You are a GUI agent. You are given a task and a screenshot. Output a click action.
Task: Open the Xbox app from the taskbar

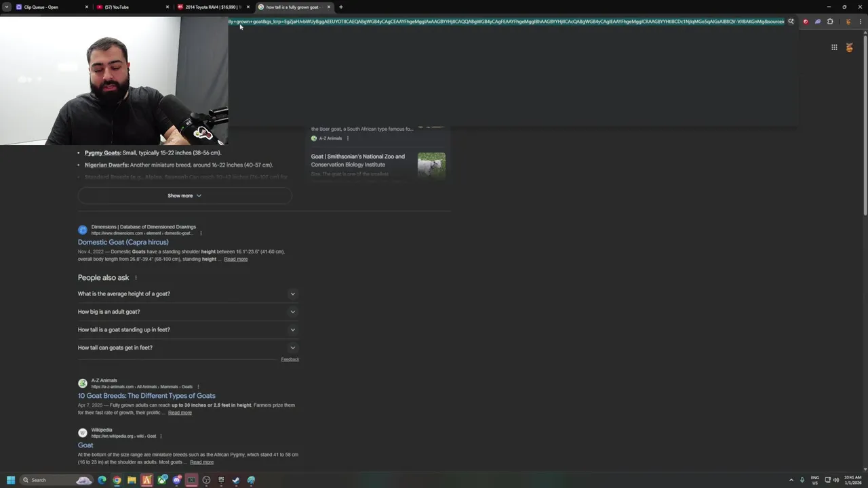(x=162, y=480)
